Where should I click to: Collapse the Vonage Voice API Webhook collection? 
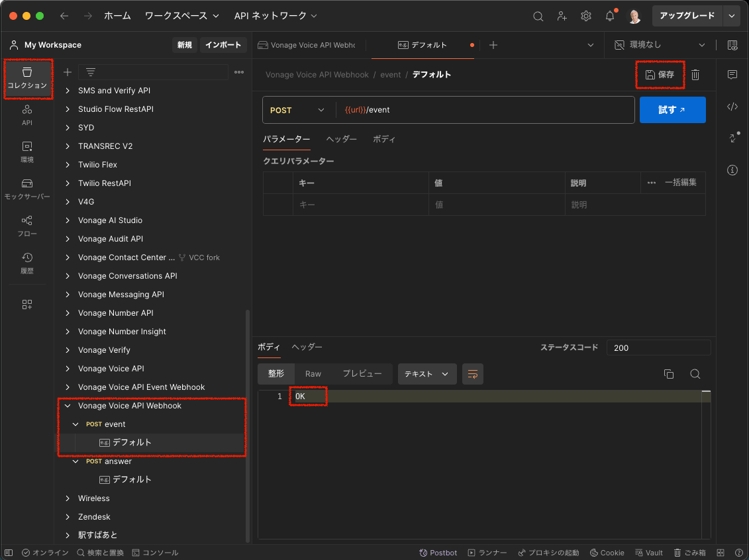[67, 405]
